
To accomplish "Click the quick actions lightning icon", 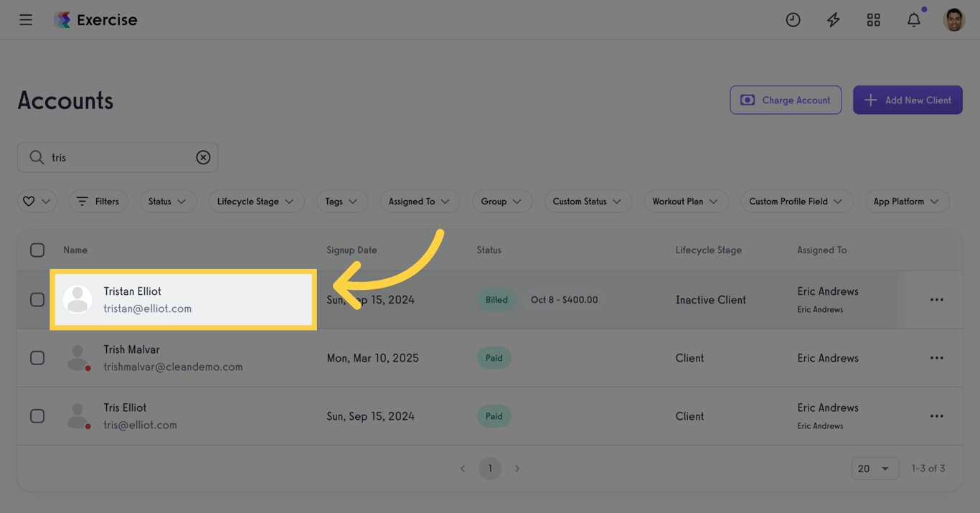I will coord(833,19).
